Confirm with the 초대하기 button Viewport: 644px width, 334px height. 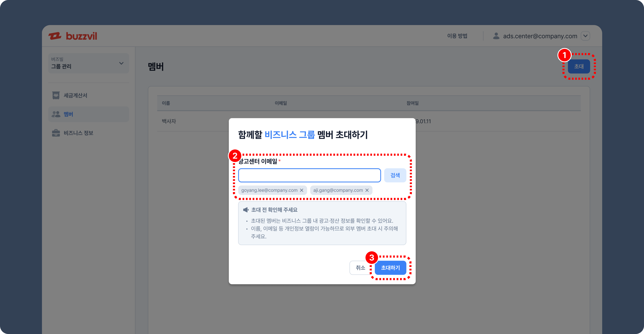tap(390, 268)
